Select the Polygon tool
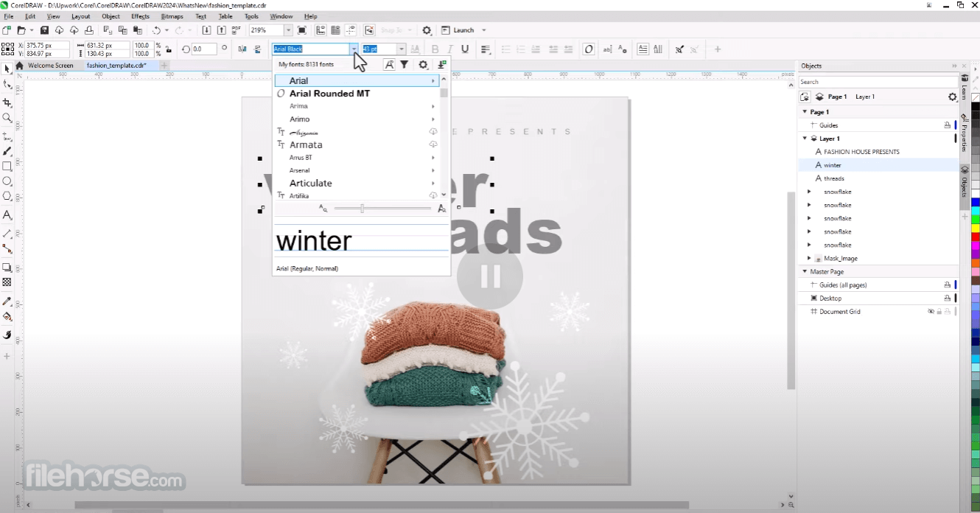Screen dimensions: 980x513 (x=7, y=196)
